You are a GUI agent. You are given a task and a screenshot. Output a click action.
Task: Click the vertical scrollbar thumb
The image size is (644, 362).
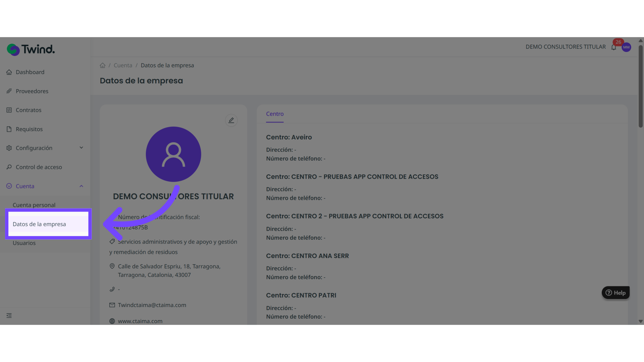[641, 86]
